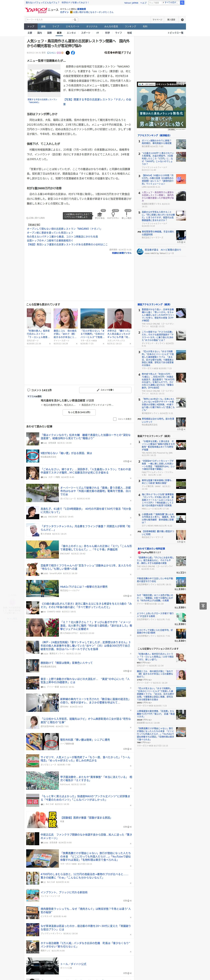Screen dimensions: 210x980
Task: Click もっと見る(1411件) button
Action: click(79, 412)
